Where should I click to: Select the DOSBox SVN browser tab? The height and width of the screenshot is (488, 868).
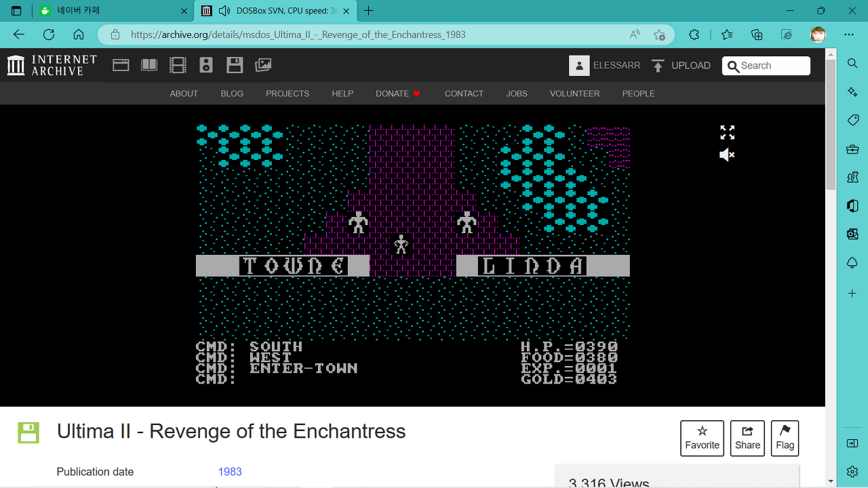[275, 11]
